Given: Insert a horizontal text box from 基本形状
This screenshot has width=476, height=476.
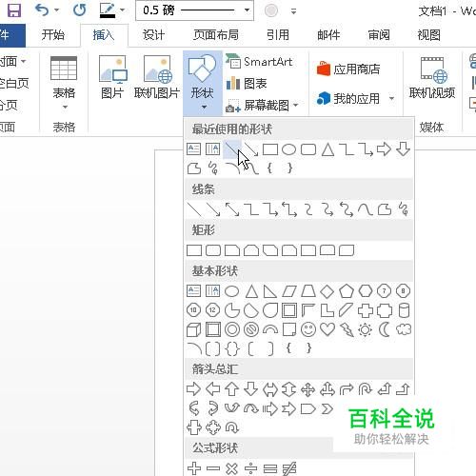Looking at the screenshot, I should click(x=193, y=291).
